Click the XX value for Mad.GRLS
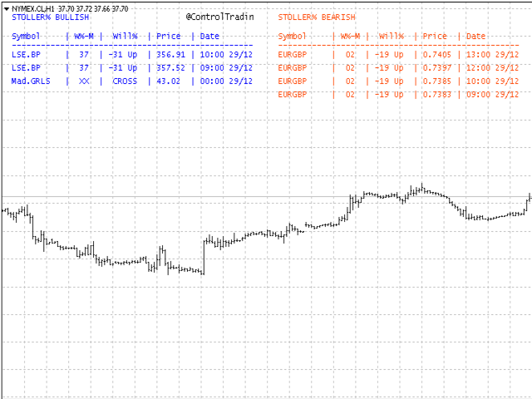Viewport: 532px width, 399px height. pyautogui.click(x=84, y=81)
